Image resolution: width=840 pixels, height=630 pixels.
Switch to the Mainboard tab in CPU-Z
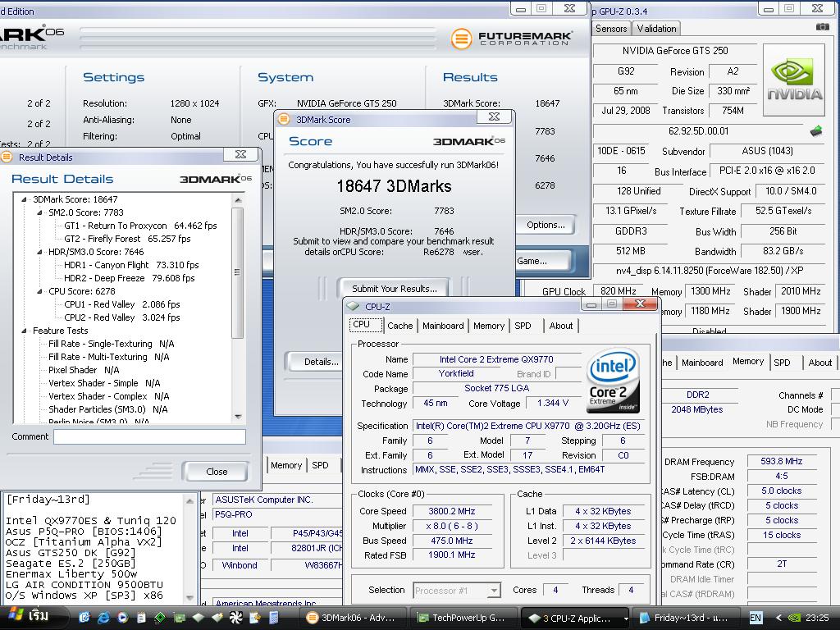coord(443,326)
